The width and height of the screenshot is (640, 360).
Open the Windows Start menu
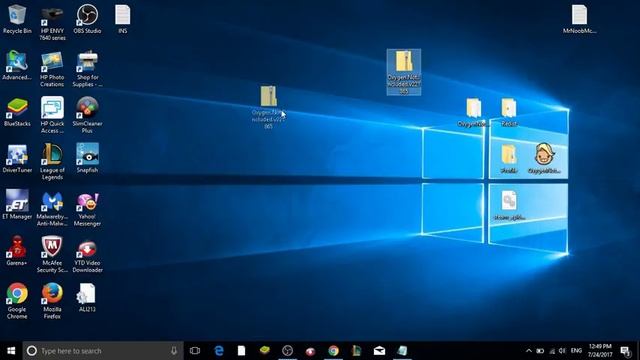coord(11,351)
